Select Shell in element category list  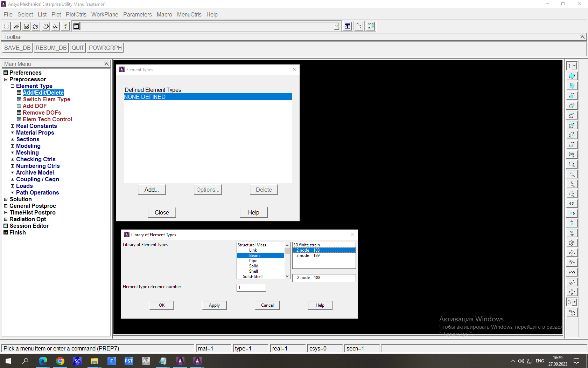[x=254, y=271]
